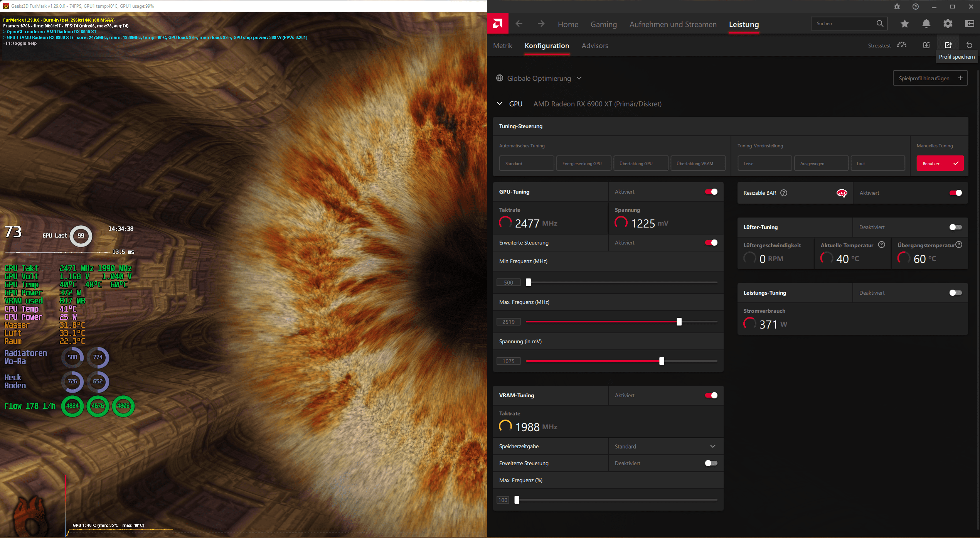Select Energiesenkung GPU tuning

[584, 164]
